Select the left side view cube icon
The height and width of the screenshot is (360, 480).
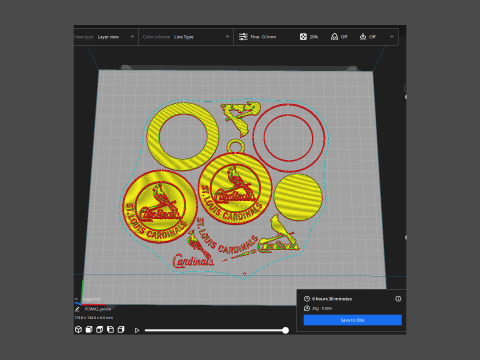point(110,330)
